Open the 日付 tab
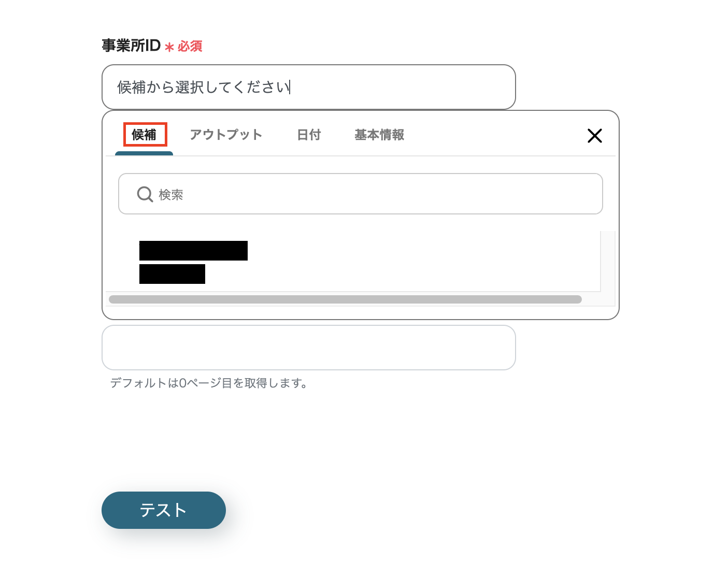The width and height of the screenshot is (728, 576). [x=309, y=135]
